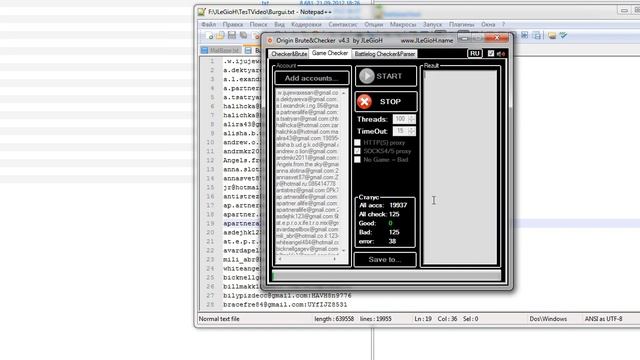Toggle the SOCKS4/5 proxy checkbox

tap(358, 151)
